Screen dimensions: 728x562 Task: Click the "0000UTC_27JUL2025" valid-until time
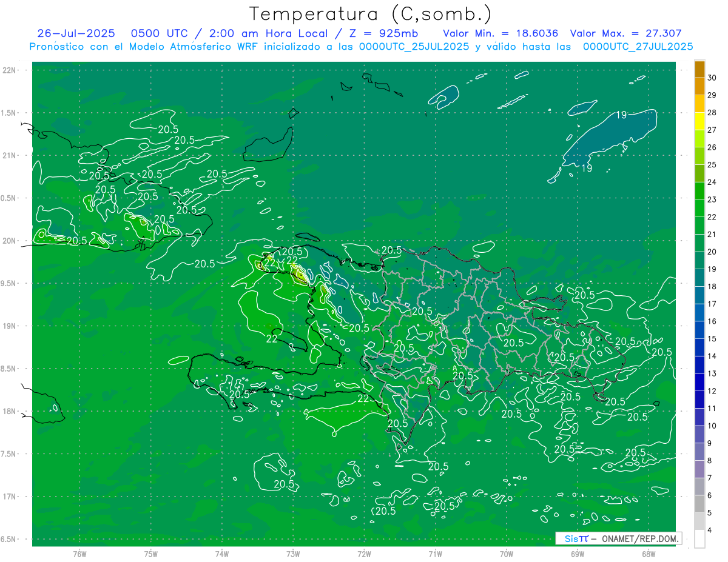638,47
